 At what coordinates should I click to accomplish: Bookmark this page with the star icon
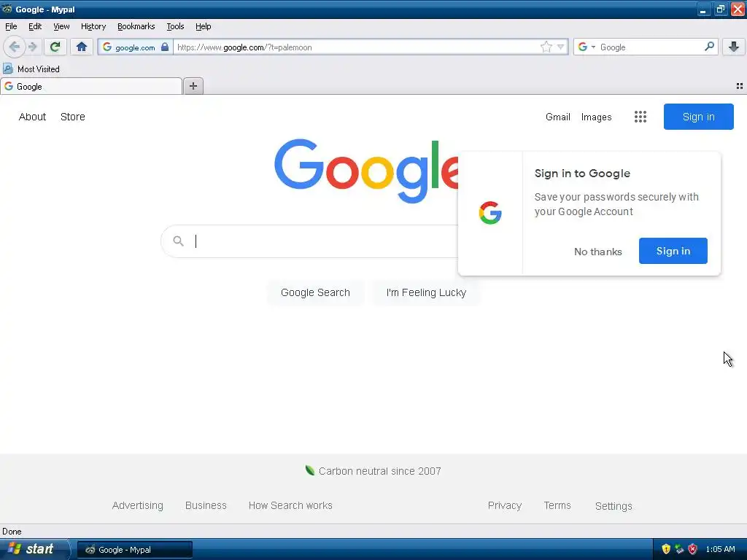click(x=546, y=47)
